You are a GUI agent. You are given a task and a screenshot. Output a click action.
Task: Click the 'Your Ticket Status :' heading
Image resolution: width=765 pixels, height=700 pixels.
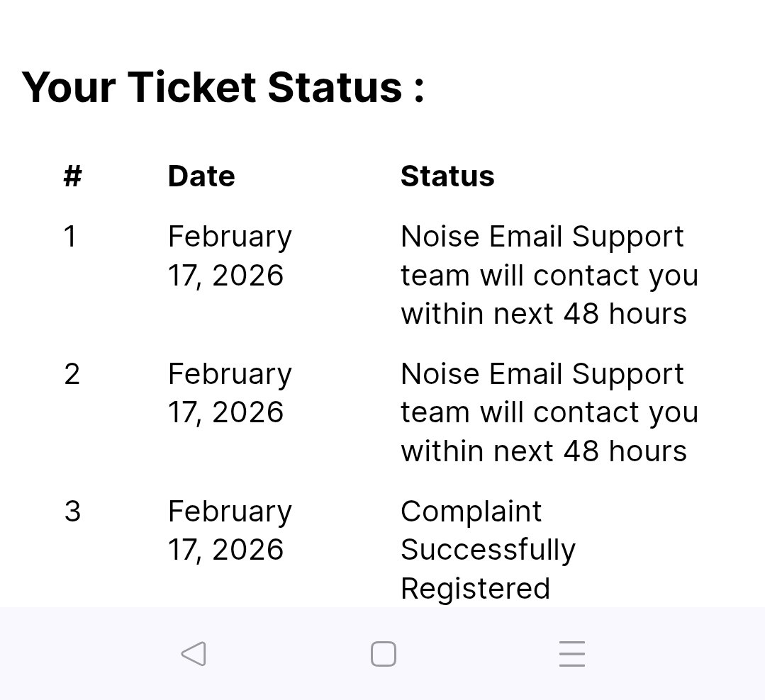point(223,87)
